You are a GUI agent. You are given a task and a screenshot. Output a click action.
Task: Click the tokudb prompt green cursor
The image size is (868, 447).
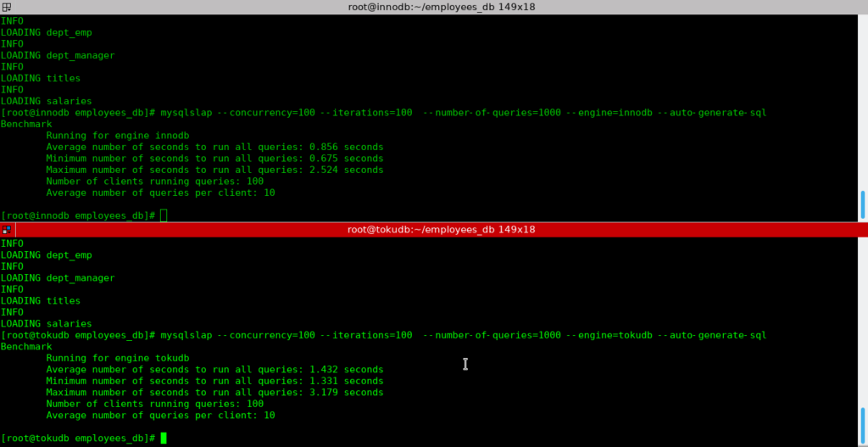click(x=164, y=439)
